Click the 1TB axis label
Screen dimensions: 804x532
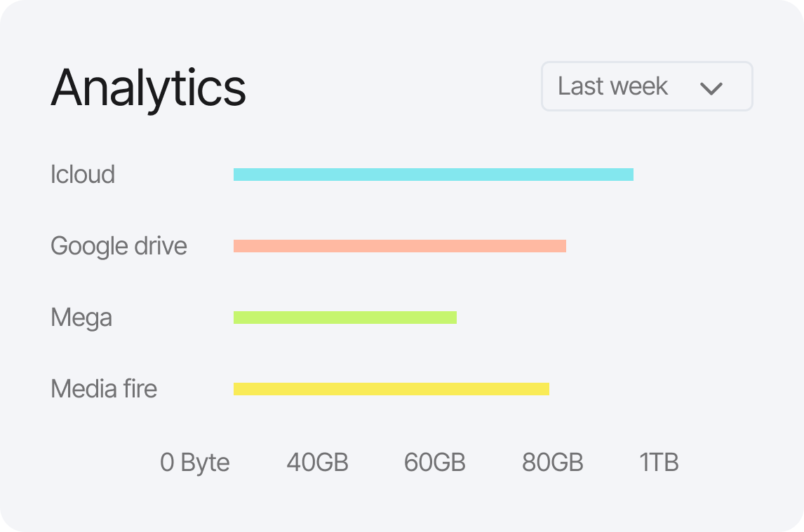(x=658, y=463)
